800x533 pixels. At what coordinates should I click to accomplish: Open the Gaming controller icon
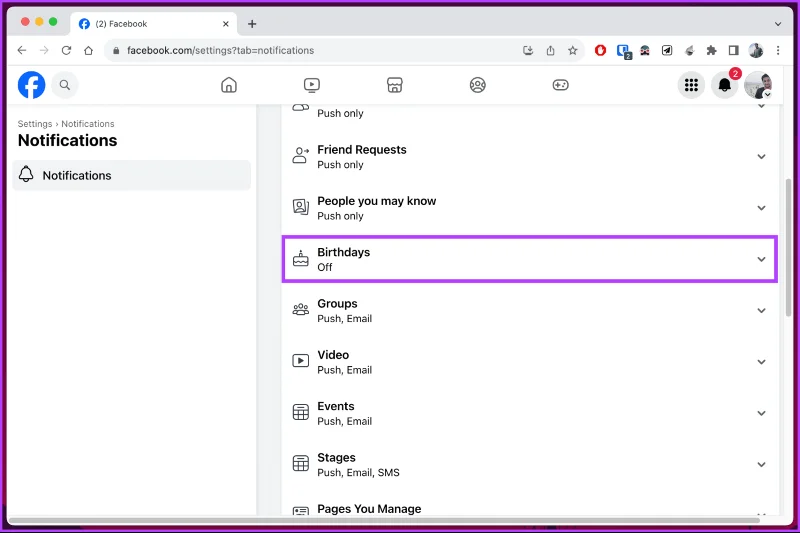tap(561, 85)
